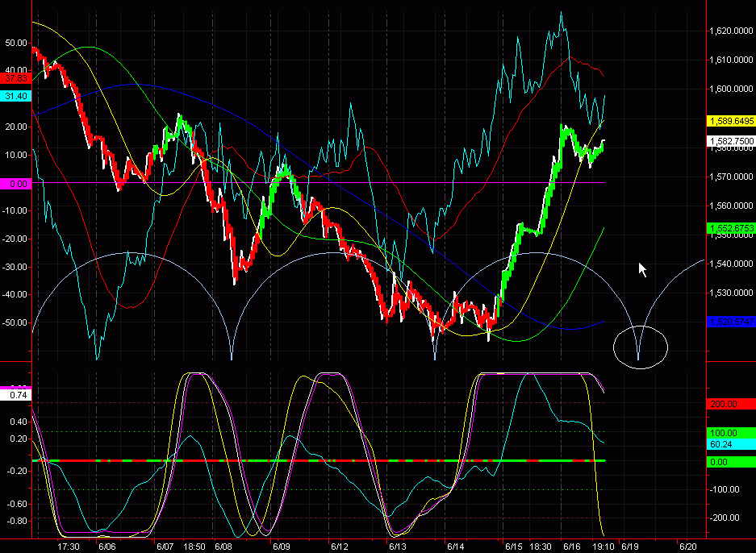This screenshot has height=553, width=756.
Task: Select the 1,570.0000 price axis label
Action: [x=731, y=177]
